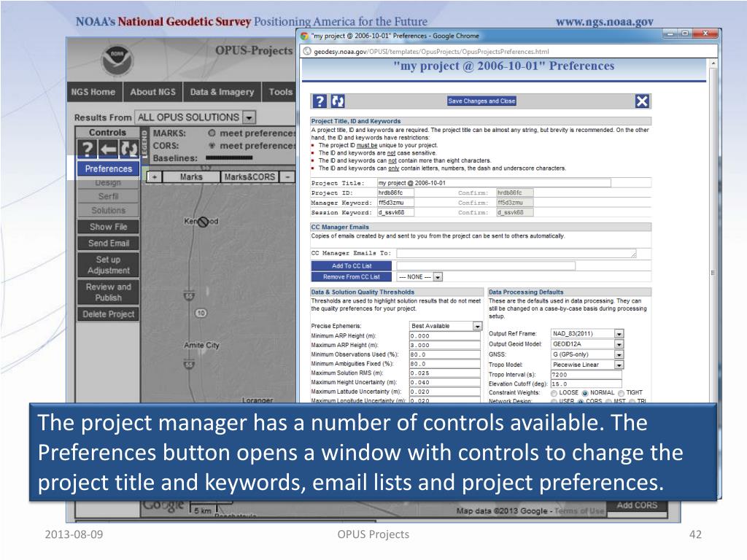Zoom out map with minus button
This screenshot has width=747, height=560.
point(287,176)
